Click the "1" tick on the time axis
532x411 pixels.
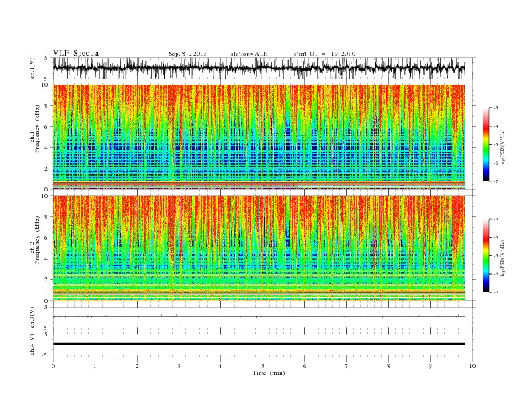pos(95,366)
